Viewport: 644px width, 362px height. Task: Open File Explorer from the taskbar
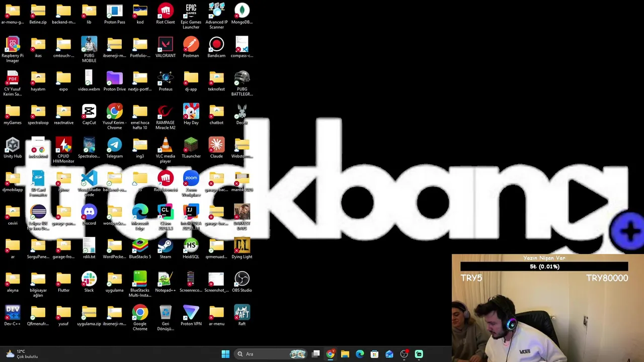click(x=345, y=354)
